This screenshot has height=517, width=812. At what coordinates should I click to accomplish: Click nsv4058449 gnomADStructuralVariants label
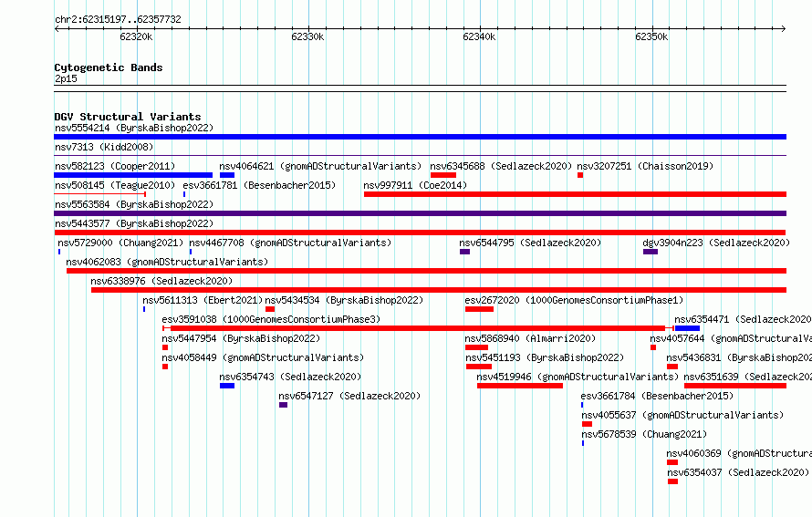tap(263, 357)
